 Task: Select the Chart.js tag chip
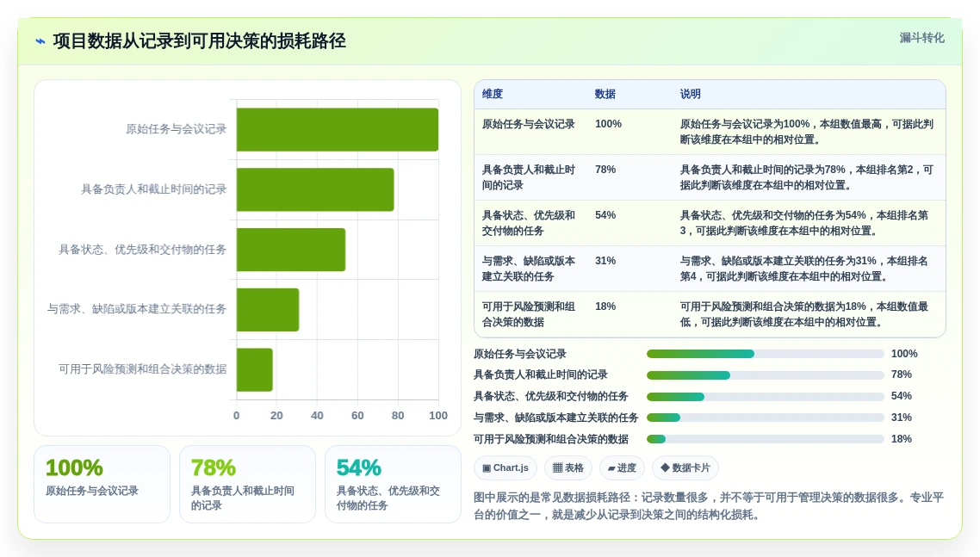click(x=506, y=467)
